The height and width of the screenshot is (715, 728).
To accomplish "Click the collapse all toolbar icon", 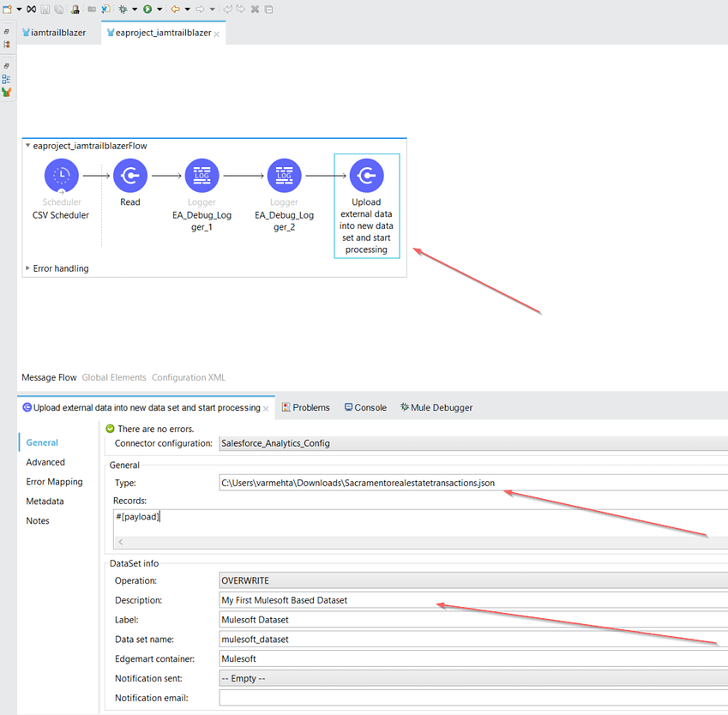I will coord(269,9).
